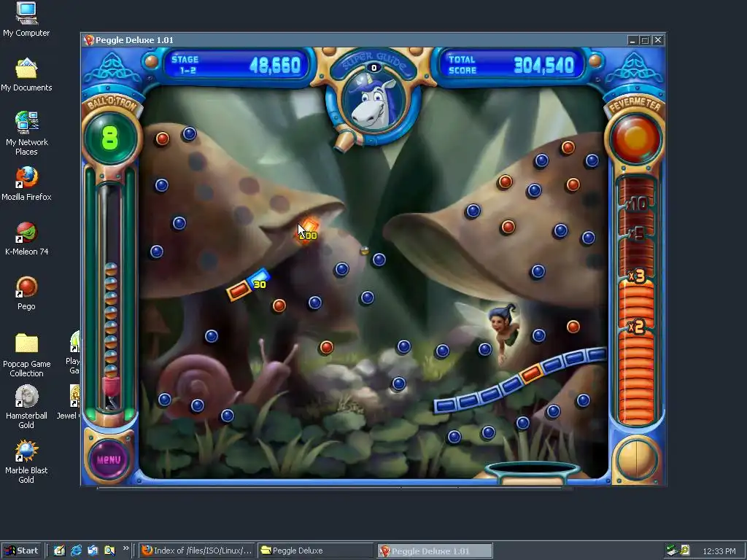Launch Mozilla Firefox desktop shortcut
Viewport: 747px width, 560px height.
coord(26,184)
